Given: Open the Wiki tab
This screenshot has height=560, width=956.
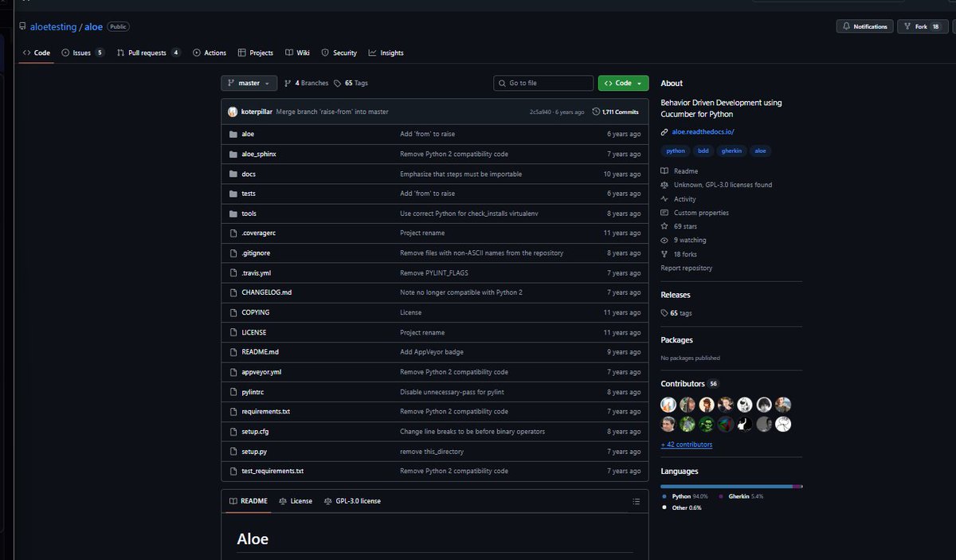Looking at the screenshot, I should pyautogui.click(x=298, y=53).
